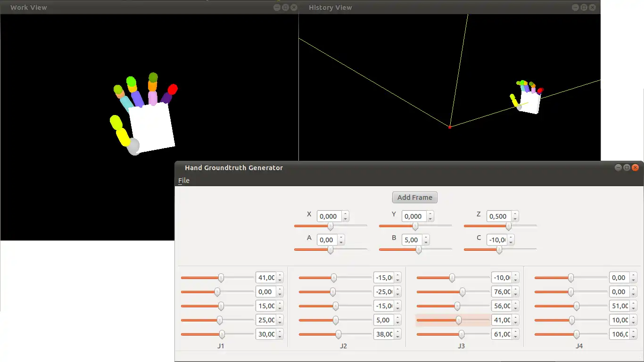The width and height of the screenshot is (644, 362).
Task: Increase Z with its up arrow
Action: click(515, 214)
